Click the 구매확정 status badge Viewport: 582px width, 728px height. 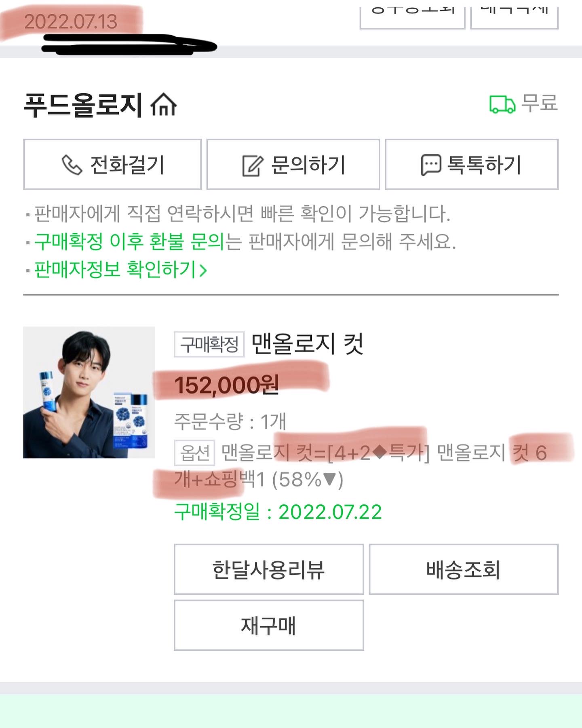tap(209, 344)
